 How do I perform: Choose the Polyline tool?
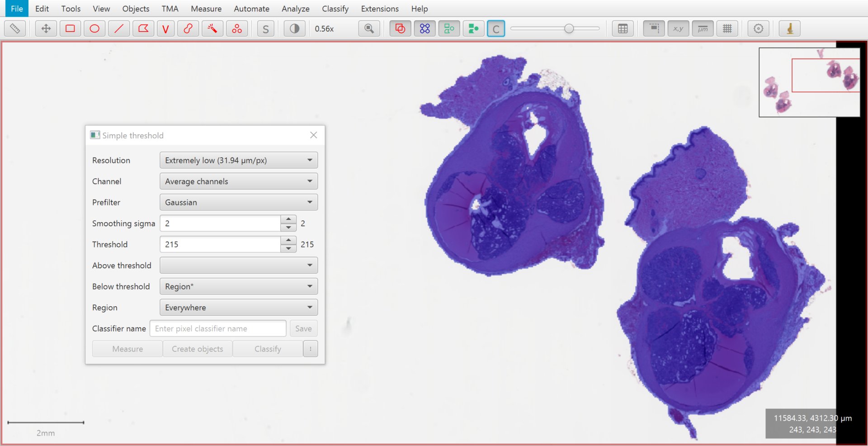165,28
